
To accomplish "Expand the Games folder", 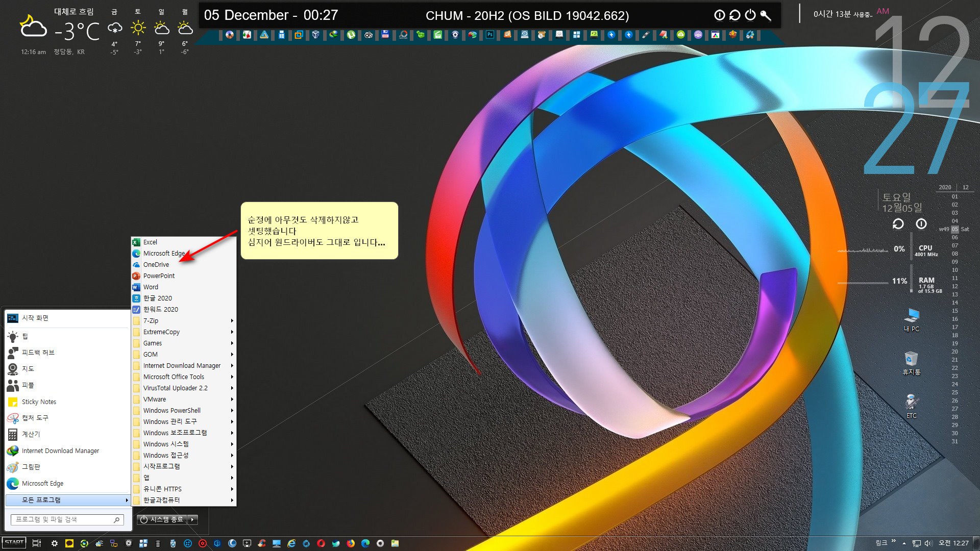I will (184, 343).
